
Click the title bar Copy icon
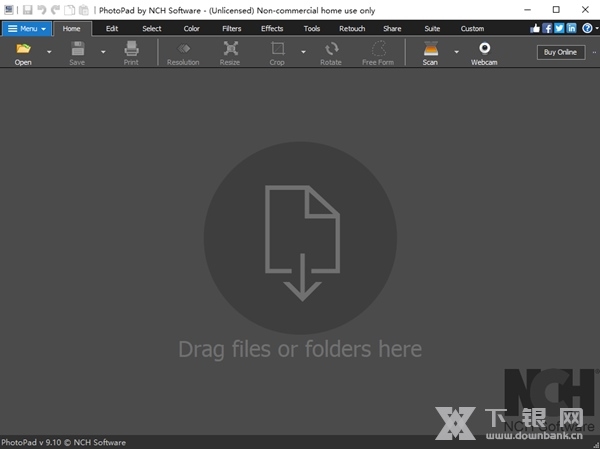pyautogui.click(x=70, y=10)
